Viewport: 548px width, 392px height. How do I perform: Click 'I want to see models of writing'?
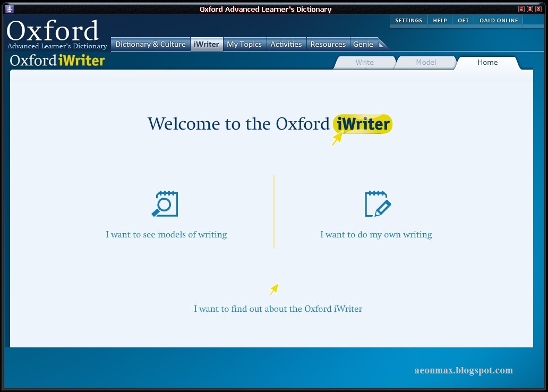pyautogui.click(x=166, y=234)
